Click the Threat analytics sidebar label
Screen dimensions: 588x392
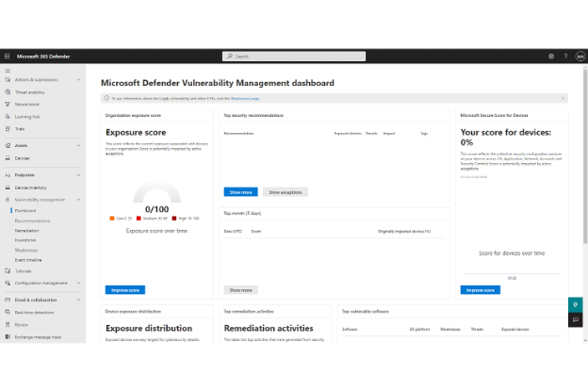[x=29, y=92]
